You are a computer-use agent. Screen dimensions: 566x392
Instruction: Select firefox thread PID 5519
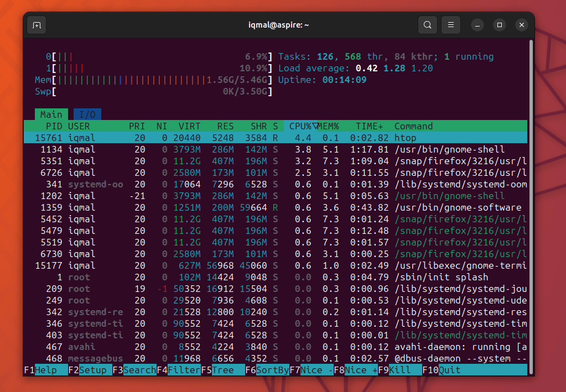point(276,242)
